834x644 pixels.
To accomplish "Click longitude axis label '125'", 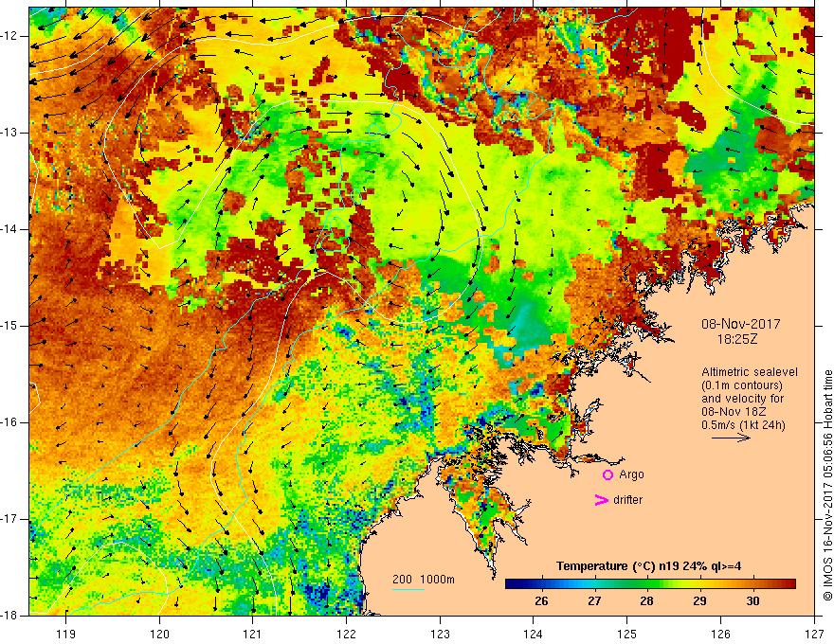I will [627, 635].
